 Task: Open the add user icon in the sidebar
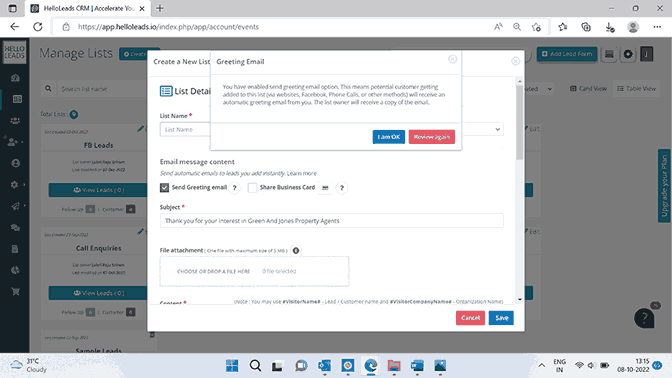pyautogui.click(x=13, y=142)
